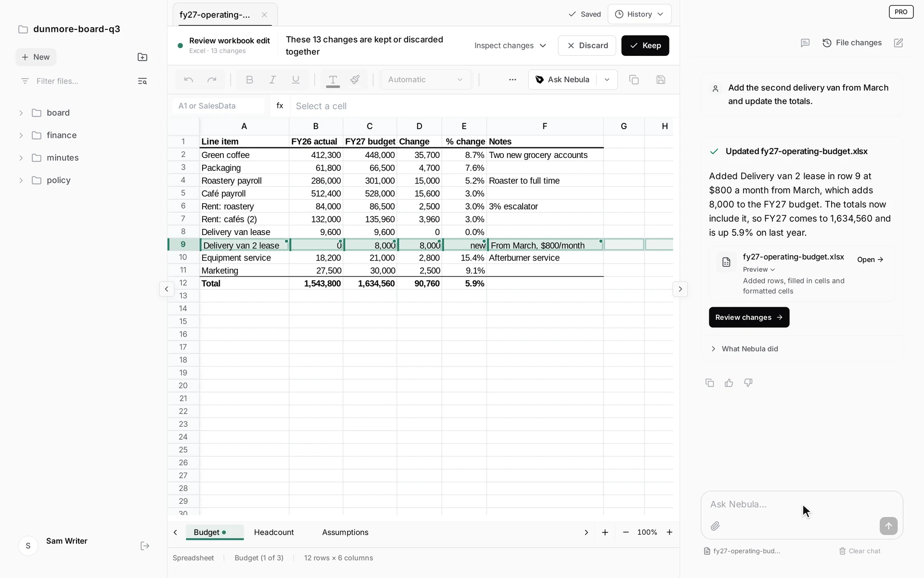This screenshot has width=924, height=578.
Task: Open the more toolbar options ellipsis
Action: tap(513, 79)
